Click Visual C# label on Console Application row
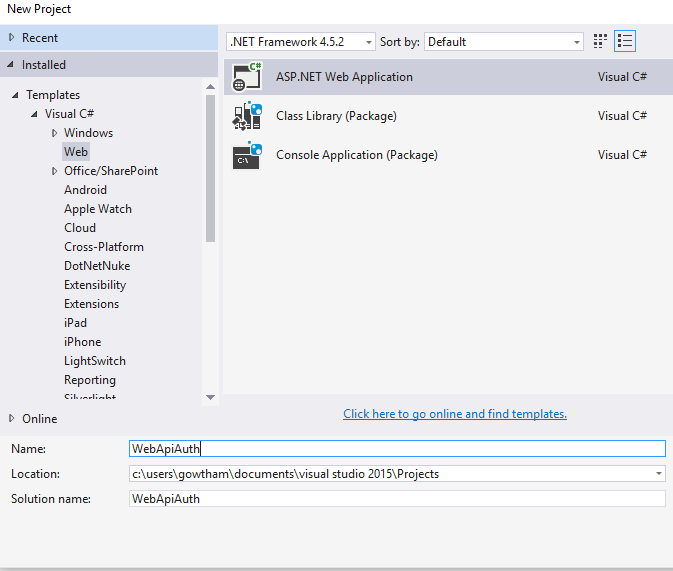Viewport: 673px width, 571px height. (622, 155)
